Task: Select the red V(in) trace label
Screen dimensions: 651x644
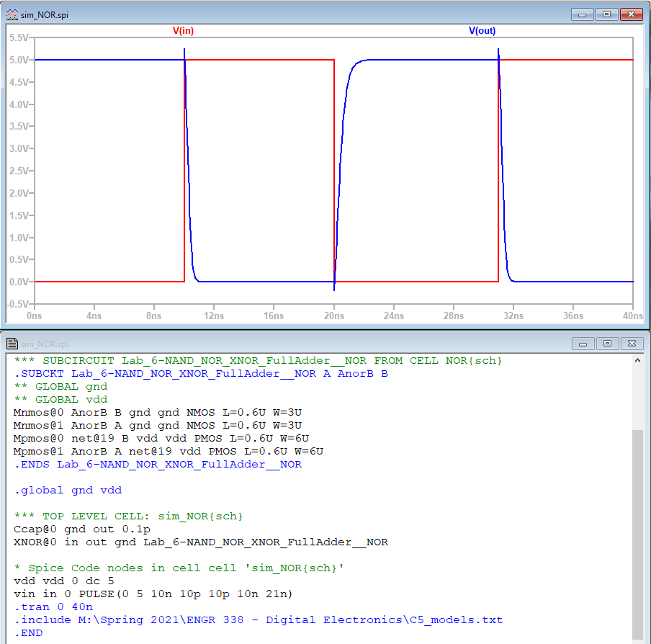Action: point(183,31)
